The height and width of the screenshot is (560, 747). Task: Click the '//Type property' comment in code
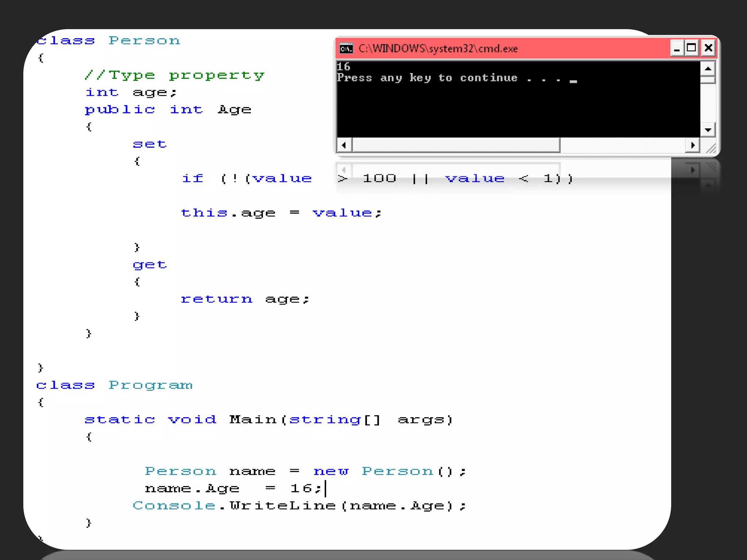point(174,75)
